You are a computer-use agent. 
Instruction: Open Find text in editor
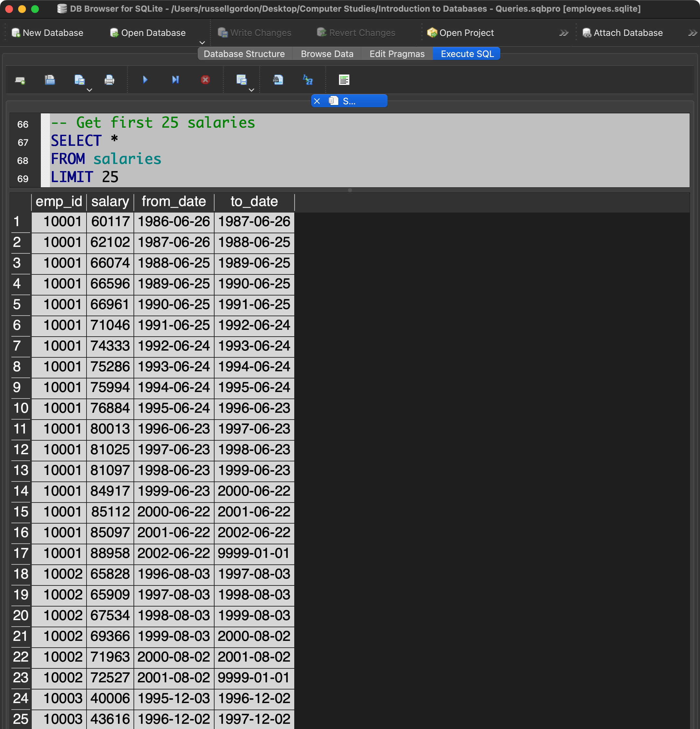click(278, 80)
